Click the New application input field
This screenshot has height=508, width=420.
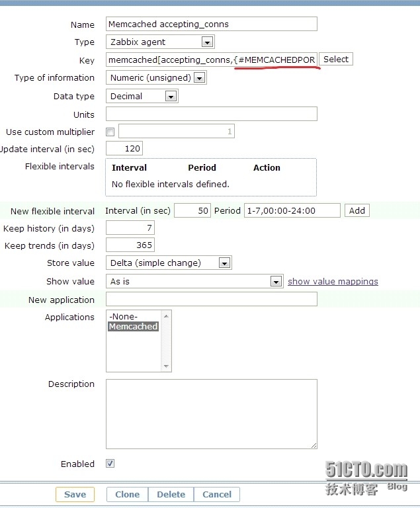pos(211,299)
